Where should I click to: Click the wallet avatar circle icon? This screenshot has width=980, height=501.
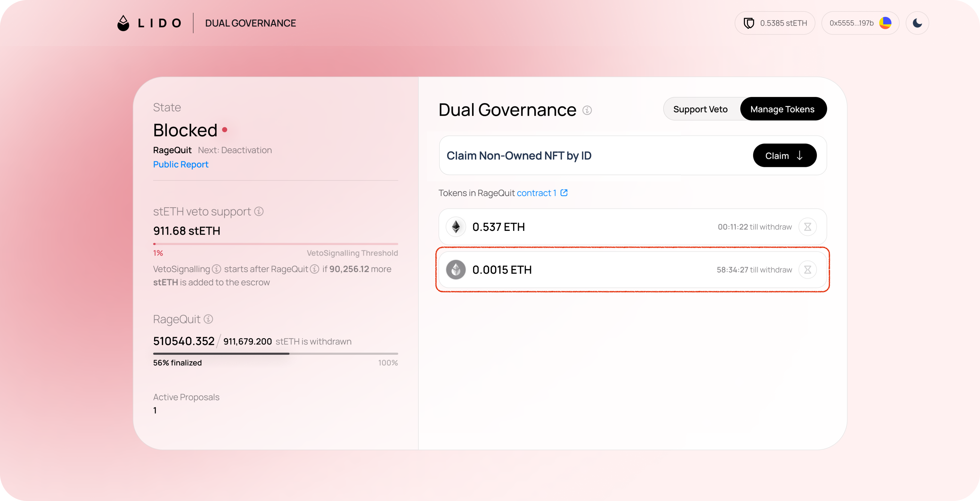click(x=885, y=23)
